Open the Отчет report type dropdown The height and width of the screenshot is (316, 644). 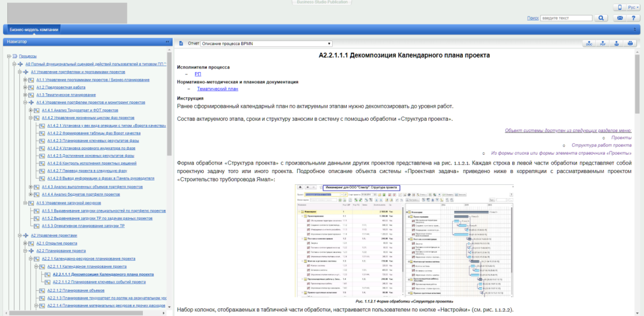pyautogui.click(x=266, y=44)
